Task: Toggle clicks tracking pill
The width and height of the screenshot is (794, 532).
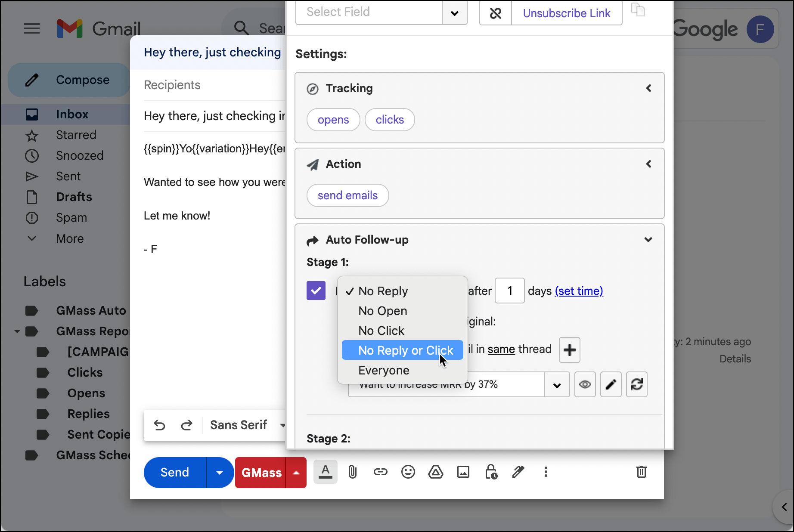Action: 390,120
